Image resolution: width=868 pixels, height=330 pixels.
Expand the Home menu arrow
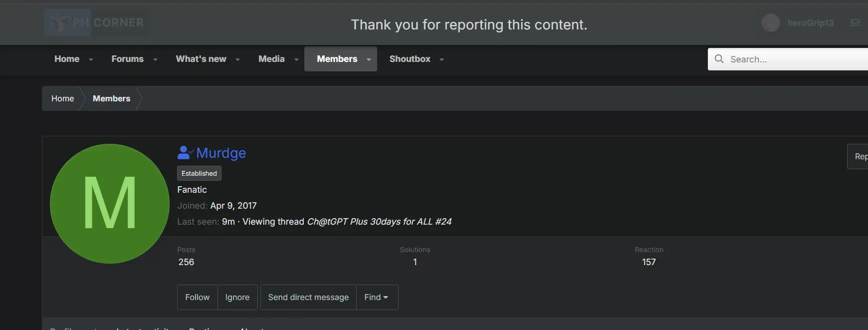click(x=91, y=59)
